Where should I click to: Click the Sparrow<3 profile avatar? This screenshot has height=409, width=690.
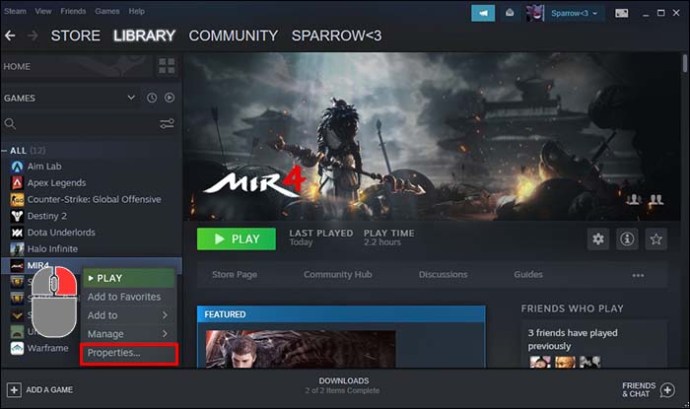pos(535,13)
